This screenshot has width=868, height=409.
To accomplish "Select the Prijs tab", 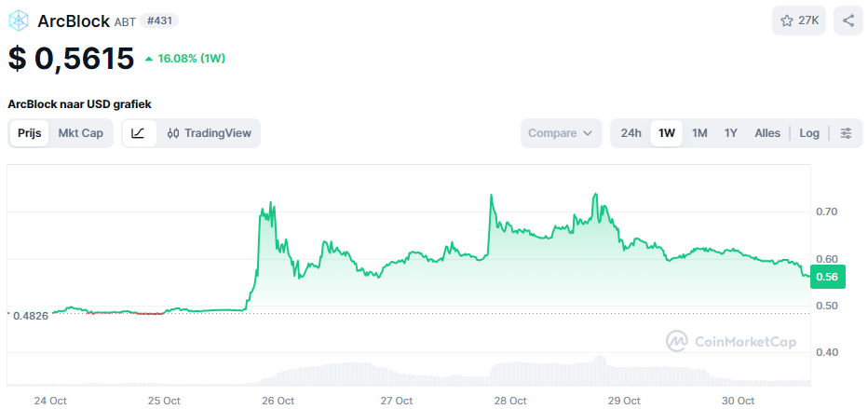I will click(x=30, y=133).
